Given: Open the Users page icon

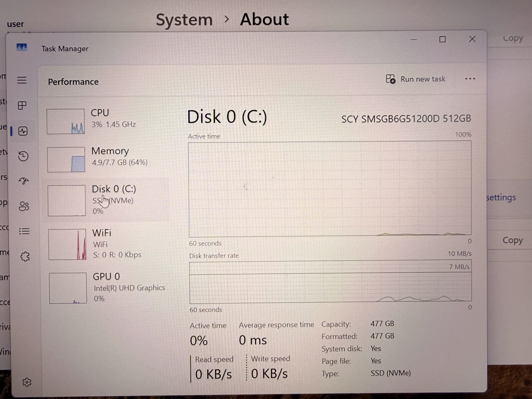Looking at the screenshot, I should tap(24, 206).
